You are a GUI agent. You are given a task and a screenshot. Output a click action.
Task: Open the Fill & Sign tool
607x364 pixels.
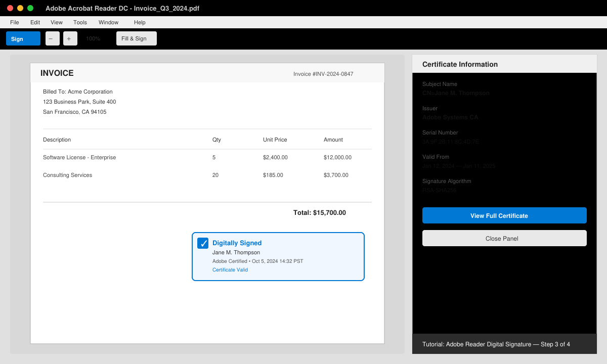click(137, 38)
